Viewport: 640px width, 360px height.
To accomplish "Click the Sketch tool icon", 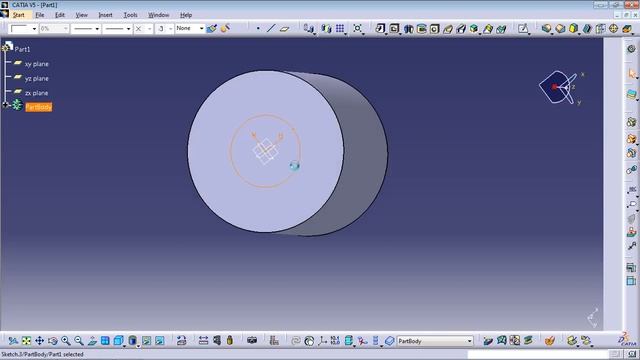I will point(523,29).
